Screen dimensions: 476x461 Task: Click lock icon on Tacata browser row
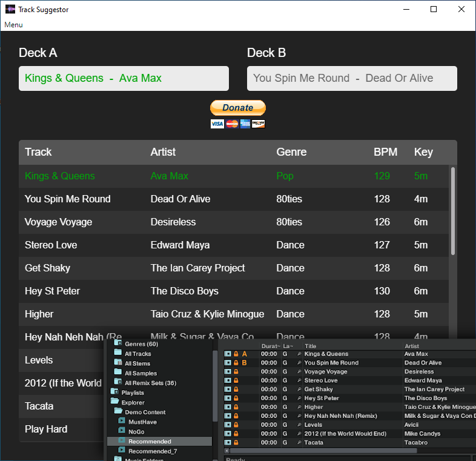[236, 442]
